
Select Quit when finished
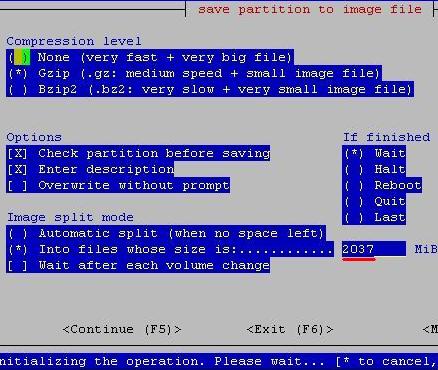click(374, 201)
